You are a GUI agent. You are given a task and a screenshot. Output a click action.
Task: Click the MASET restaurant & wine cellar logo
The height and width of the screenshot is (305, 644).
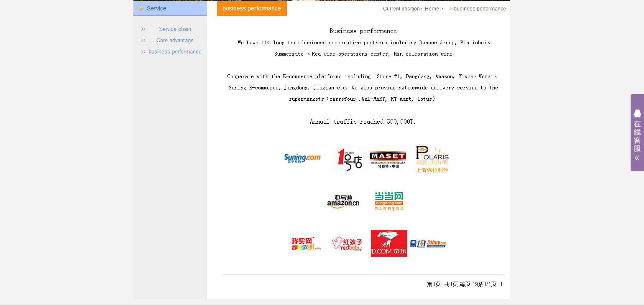[388, 160]
